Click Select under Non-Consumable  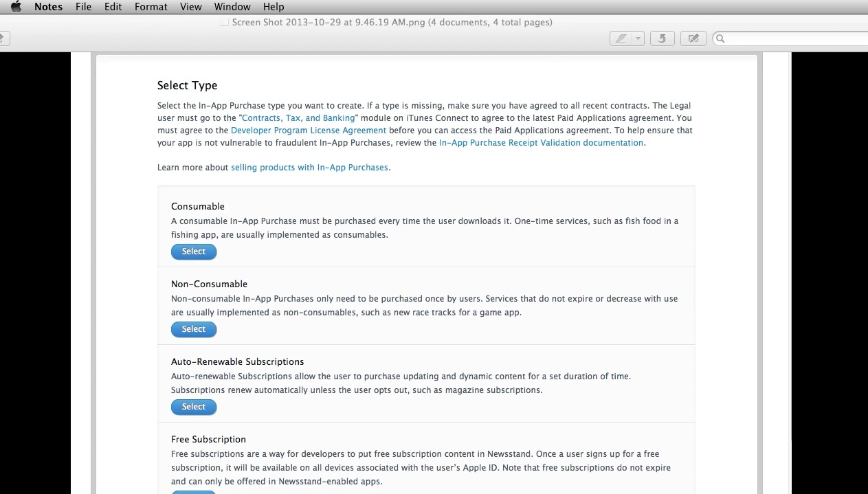click(x=194, y=329)
